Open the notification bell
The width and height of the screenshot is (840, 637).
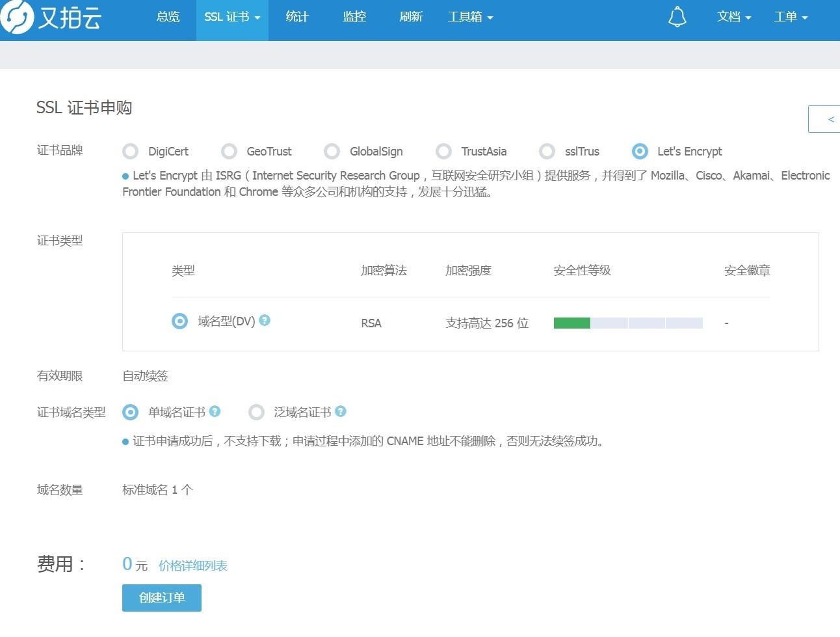click(677, 17)
